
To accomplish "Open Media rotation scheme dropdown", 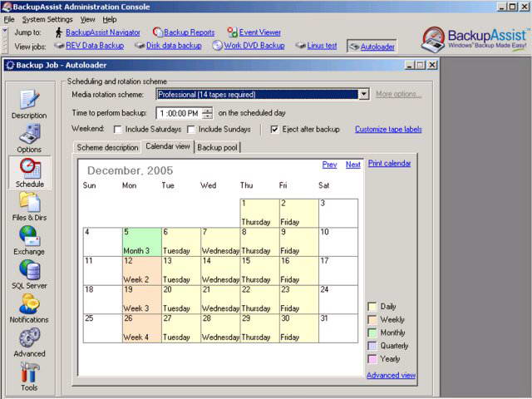I will (364, 94).
